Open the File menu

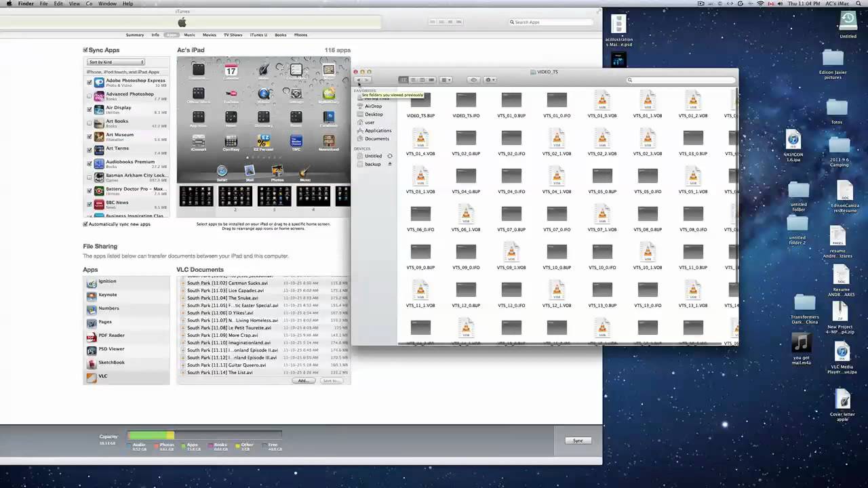pos(43,3)
